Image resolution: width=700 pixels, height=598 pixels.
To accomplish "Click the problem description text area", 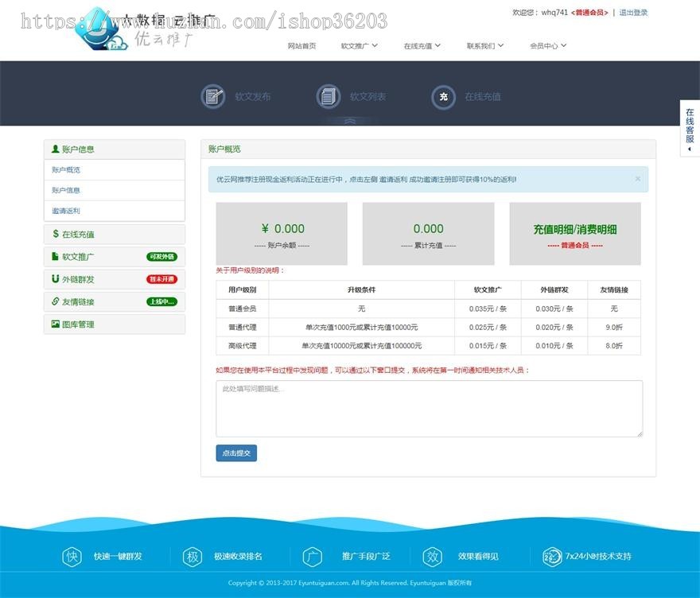I will pos(429,408).
